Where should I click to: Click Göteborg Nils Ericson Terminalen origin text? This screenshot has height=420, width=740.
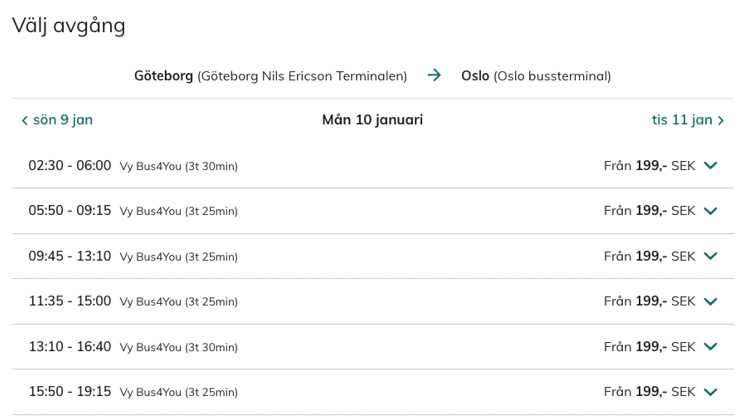[302, 76]
